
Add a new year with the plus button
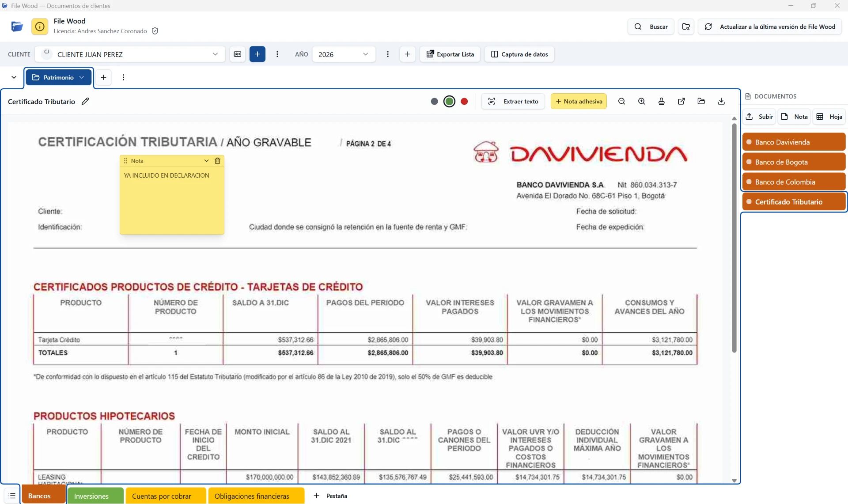point(408,54)
